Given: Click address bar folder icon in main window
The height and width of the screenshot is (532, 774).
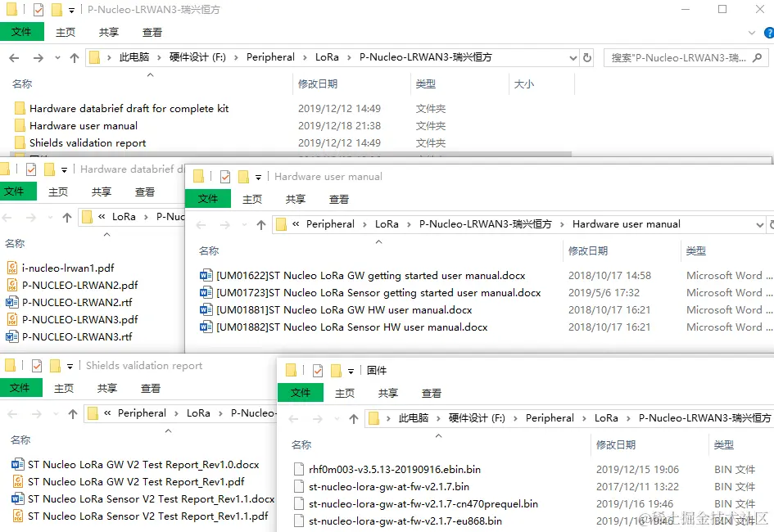Looking at the screenshot, I should click(94, 57).
